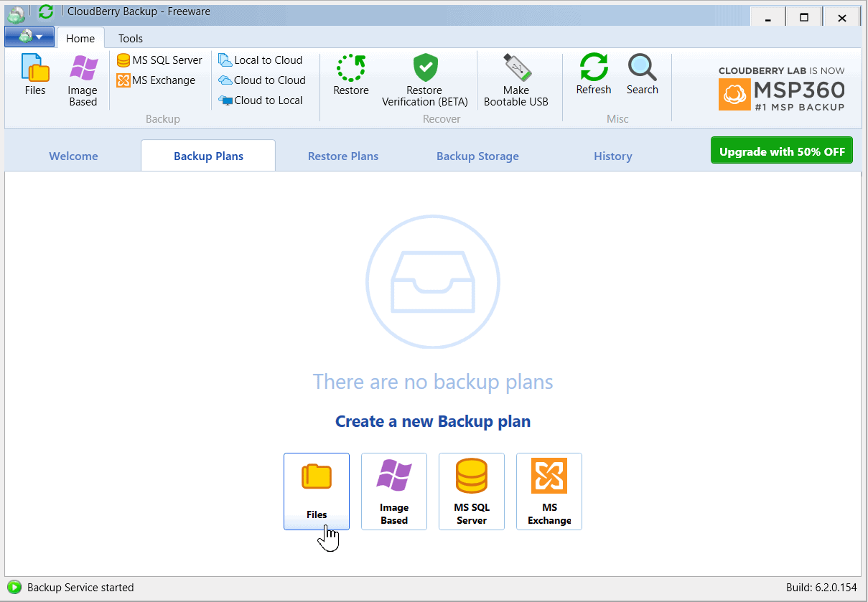Open Files backup in ribbon
868x602 pixels.
point(35,75)
